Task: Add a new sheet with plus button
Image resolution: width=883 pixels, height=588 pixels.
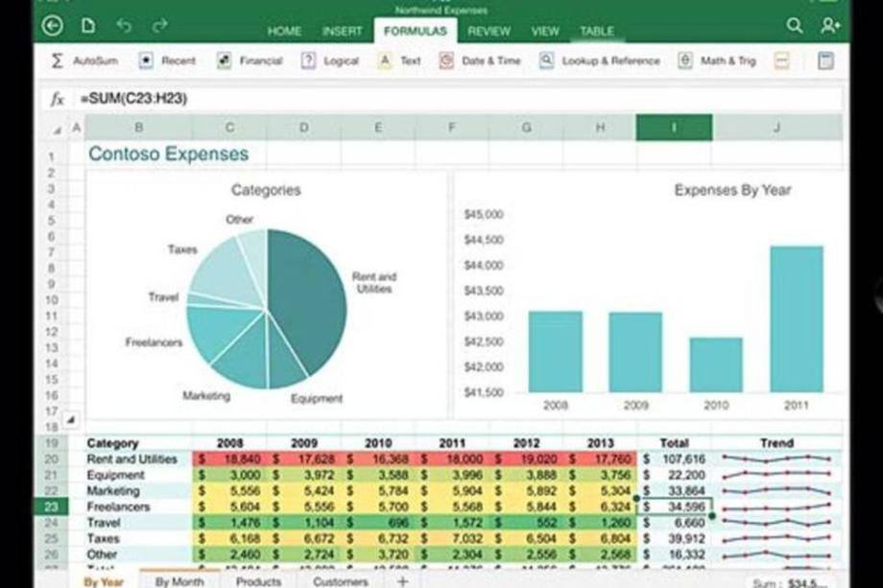Action: 403,581
